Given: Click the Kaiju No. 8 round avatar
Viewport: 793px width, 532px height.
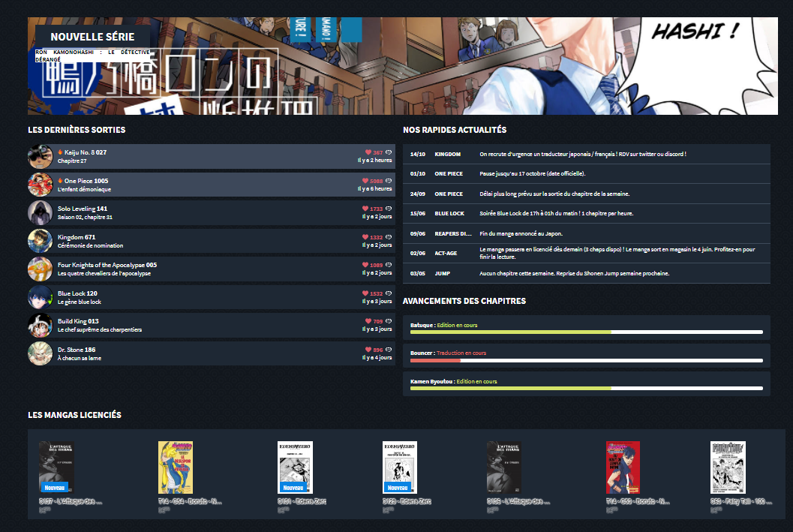Looking at the screenshot, I should (41, 156).
